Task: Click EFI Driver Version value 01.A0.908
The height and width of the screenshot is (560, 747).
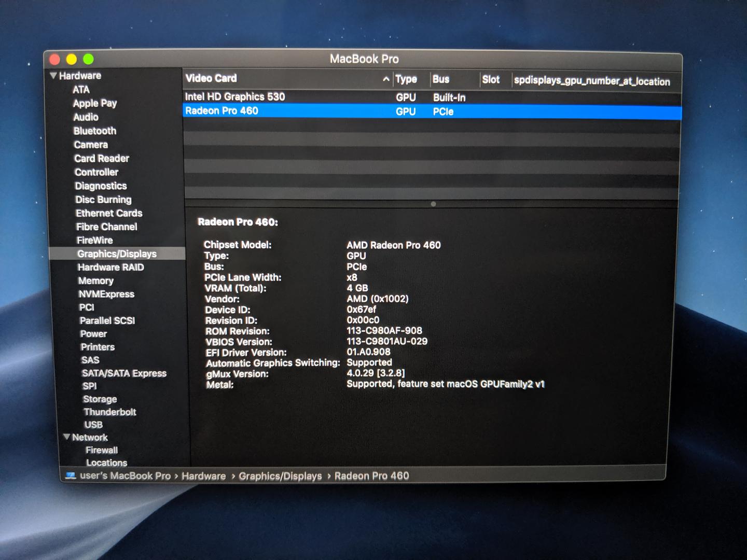Action: click(368, 352)
